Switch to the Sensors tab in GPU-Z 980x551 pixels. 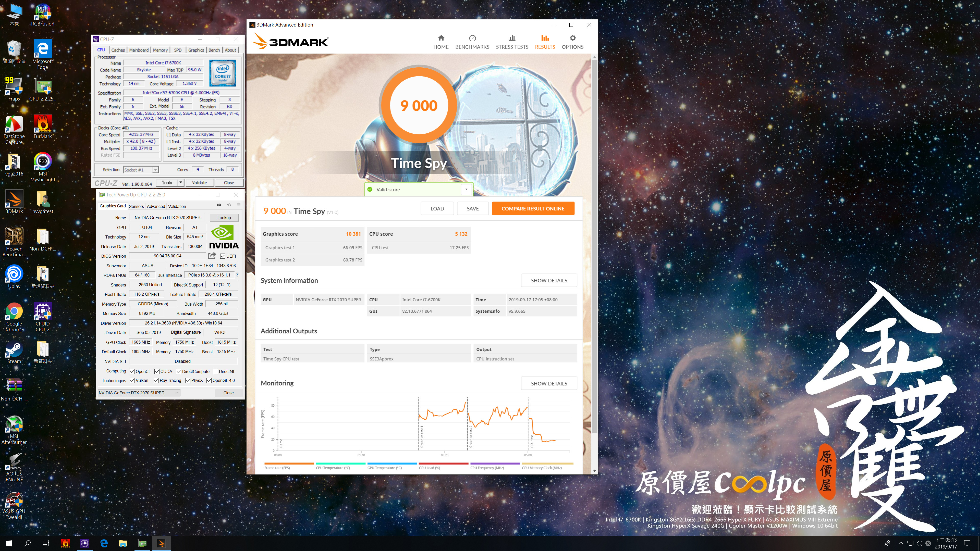pyautogui.click(x=136, y=206)
